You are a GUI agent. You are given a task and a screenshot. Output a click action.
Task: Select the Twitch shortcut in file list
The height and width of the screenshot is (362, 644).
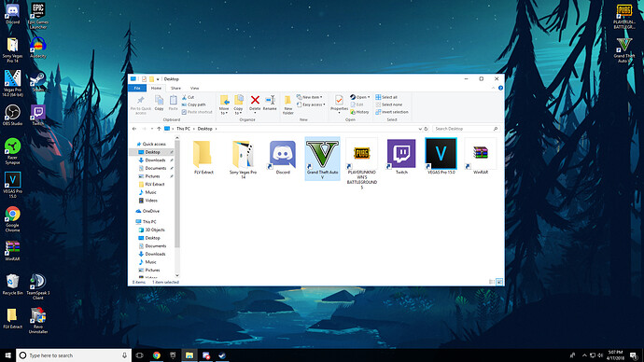(x=401, y=158)
